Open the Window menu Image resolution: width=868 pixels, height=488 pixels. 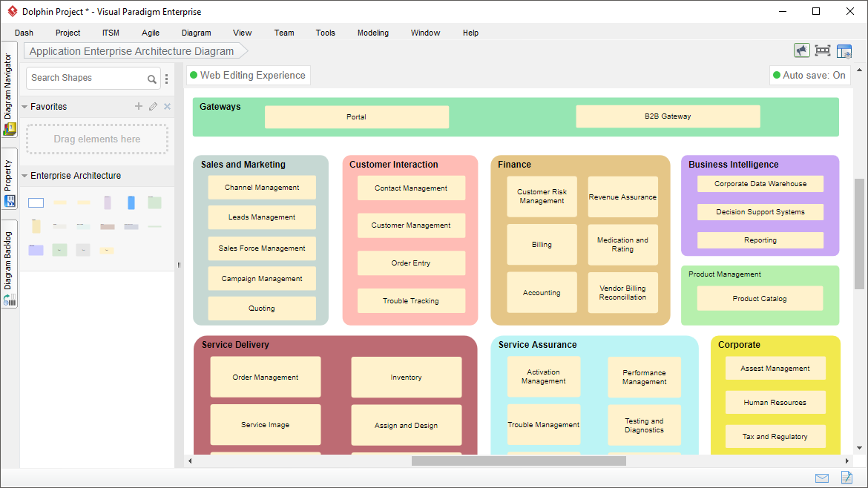tap(425, 33)
